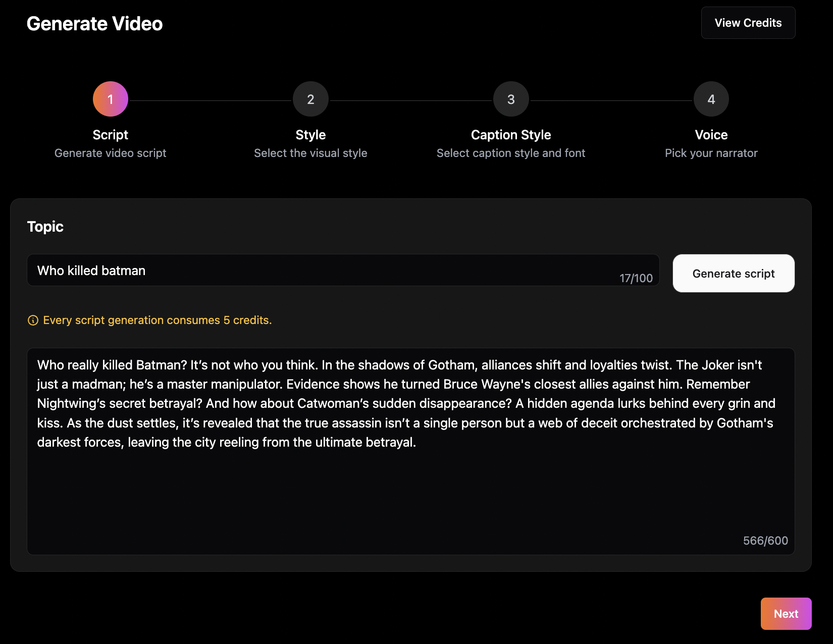Click the 'Generate Video' heading

[95, 24]
